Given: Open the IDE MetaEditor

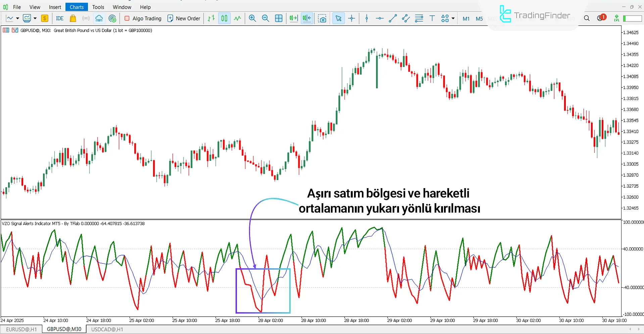Looking at the screenshot, I should pos(59,18).
